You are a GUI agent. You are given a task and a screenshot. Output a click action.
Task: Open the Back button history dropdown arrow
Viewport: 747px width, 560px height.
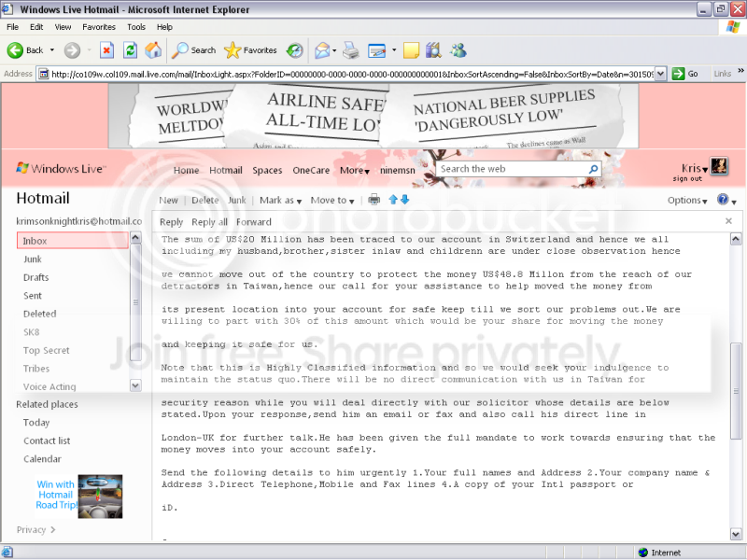pos(52,50)
